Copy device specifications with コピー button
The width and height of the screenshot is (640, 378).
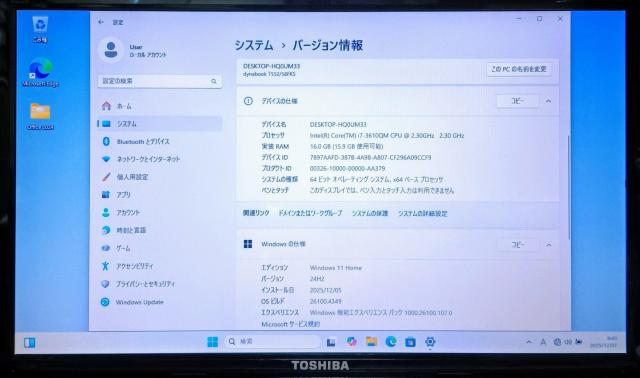tap(518, 101)
